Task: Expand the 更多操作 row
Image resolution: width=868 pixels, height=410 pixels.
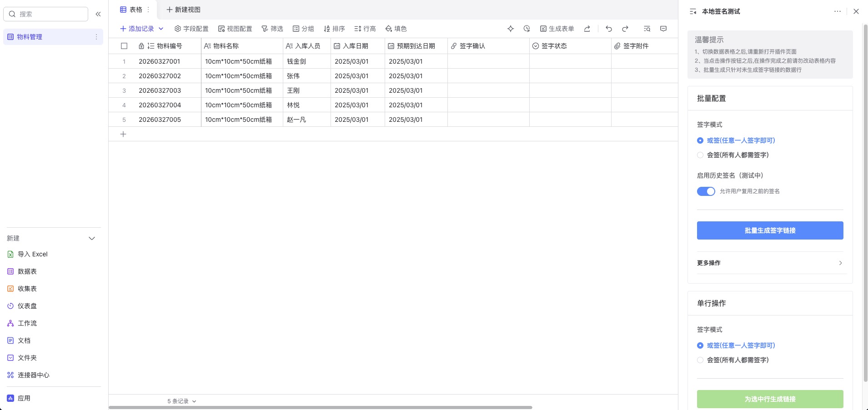Action: (769, 263)
